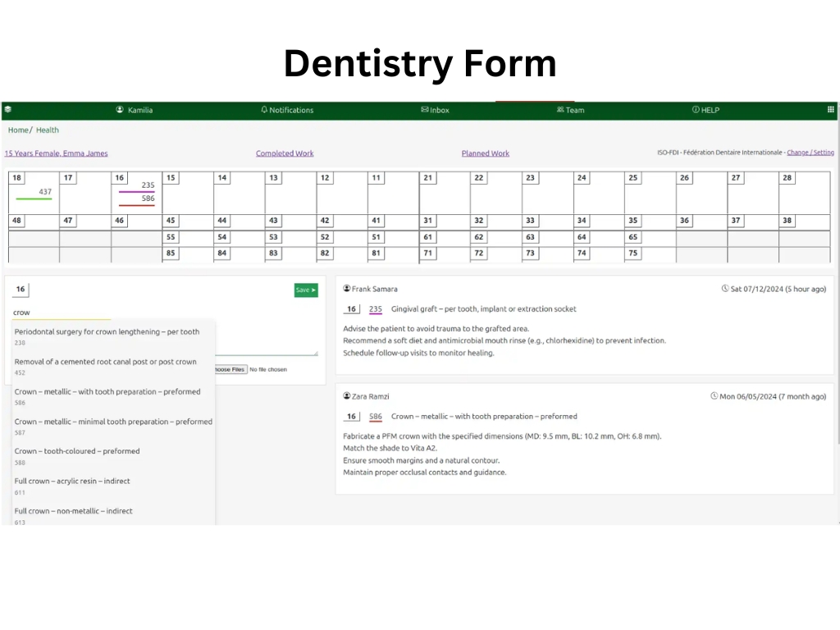Click the clock icon beside Mon 06/05/2024

click(714, 396)
